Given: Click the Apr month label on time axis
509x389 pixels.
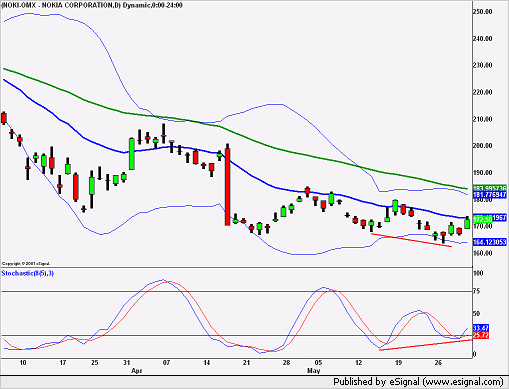Looking at the screenshot, I should tap(137, 371).
